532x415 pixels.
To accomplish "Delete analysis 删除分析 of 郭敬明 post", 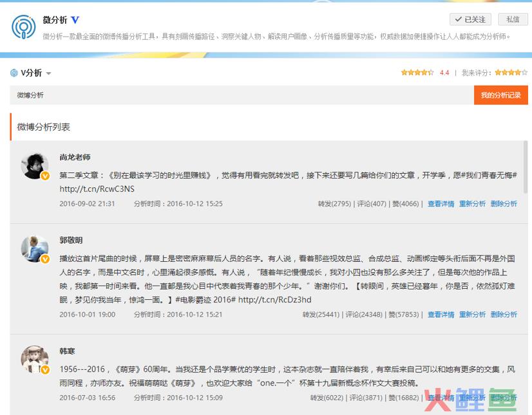I will (504, 315).
